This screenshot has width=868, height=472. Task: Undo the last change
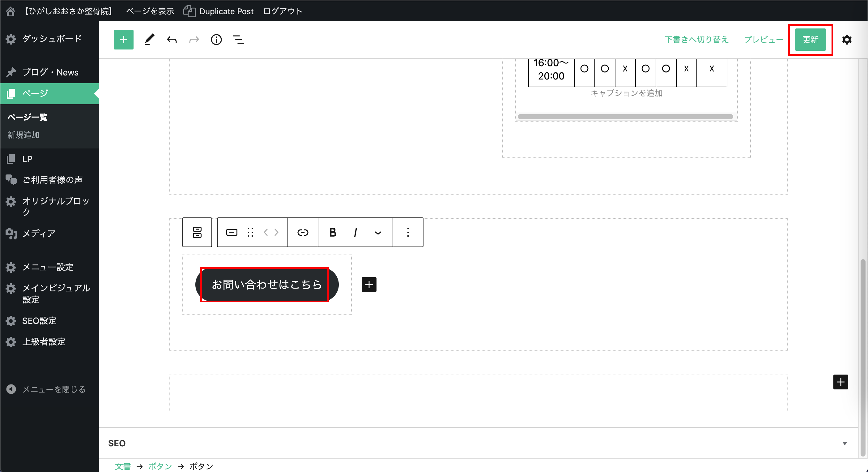pos(172,40)
